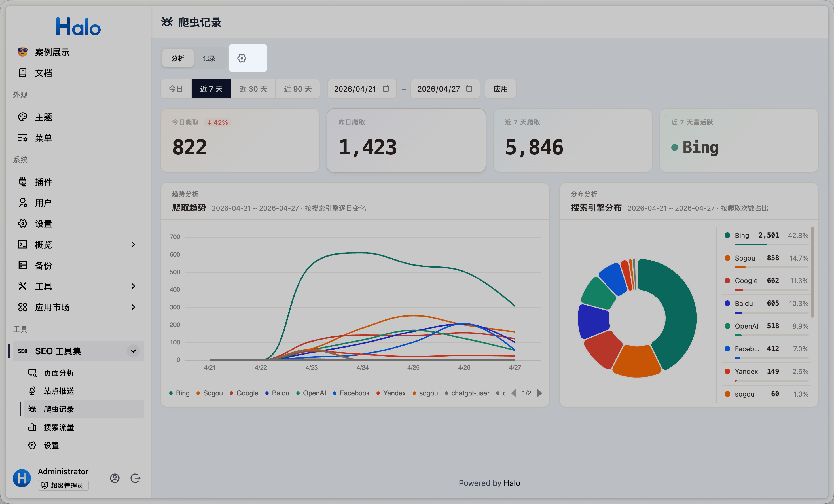Screen dimensions: 834x504
Task: Toggle Baidu series in chart legend
Action: [x=277, y=393]
